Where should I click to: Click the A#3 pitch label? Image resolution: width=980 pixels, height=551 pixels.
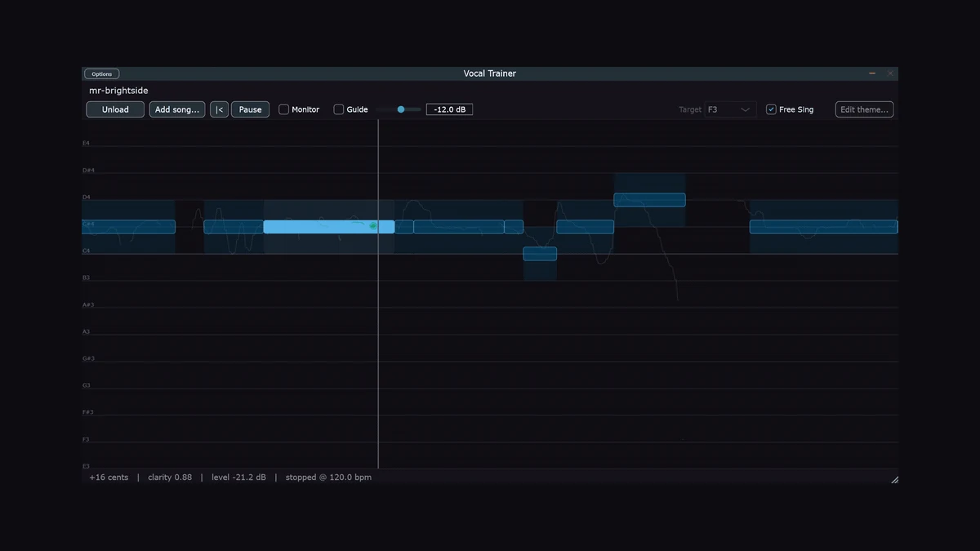click(89, 305)
